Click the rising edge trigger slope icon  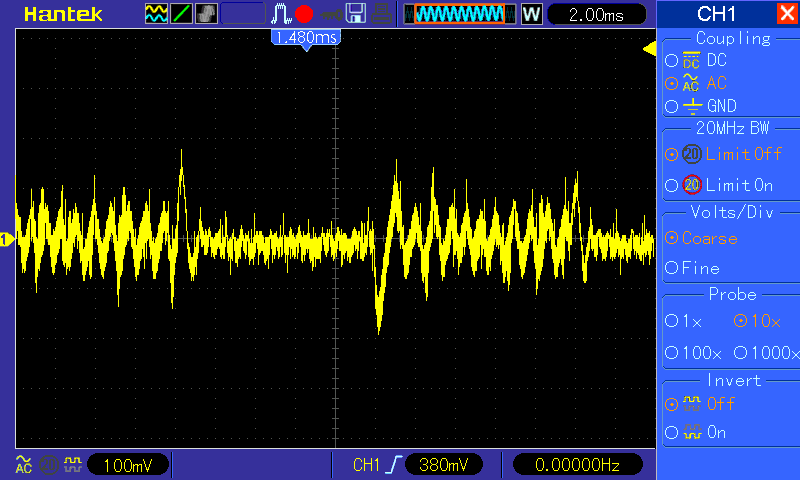pos(394,465)
